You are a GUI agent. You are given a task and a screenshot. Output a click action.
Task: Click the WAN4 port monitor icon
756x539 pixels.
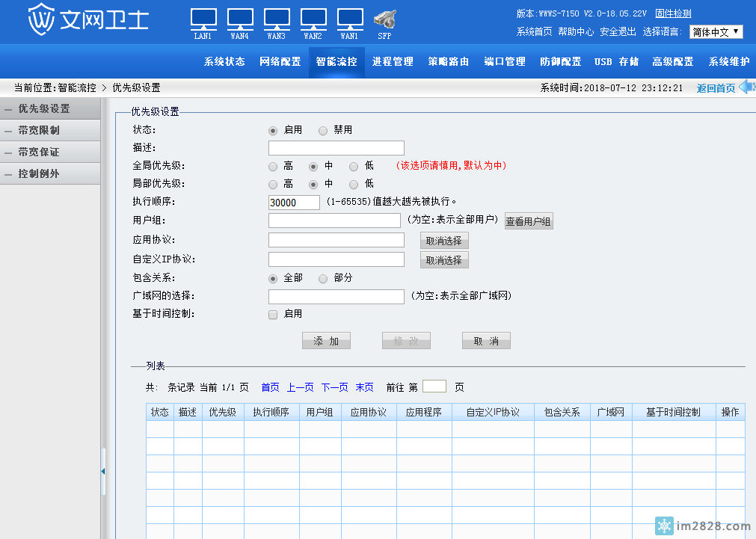[x=240, y=19]
